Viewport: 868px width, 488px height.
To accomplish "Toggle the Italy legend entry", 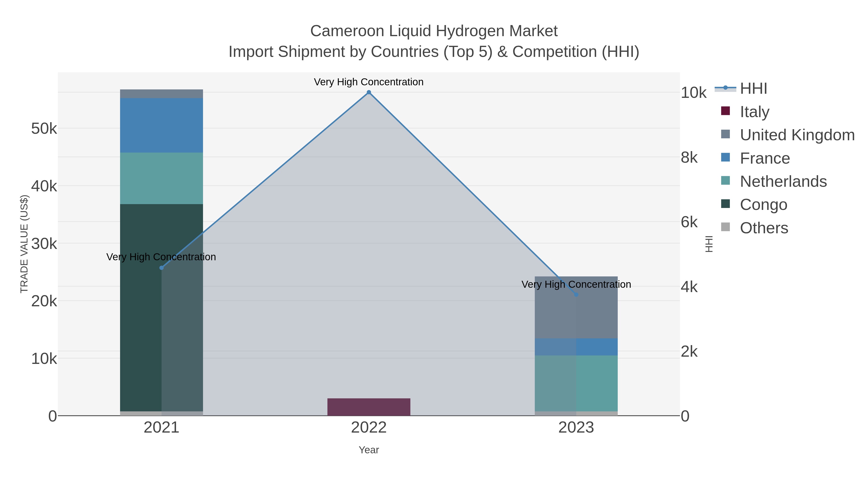I will [x=745, y=112].
